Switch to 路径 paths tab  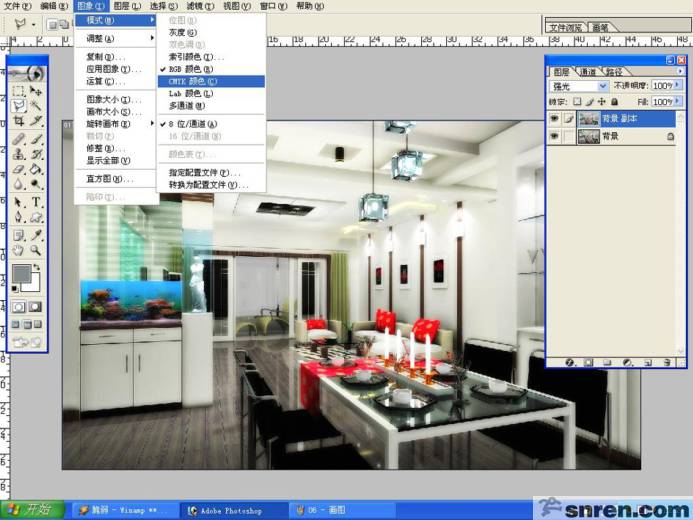point(615,72)
